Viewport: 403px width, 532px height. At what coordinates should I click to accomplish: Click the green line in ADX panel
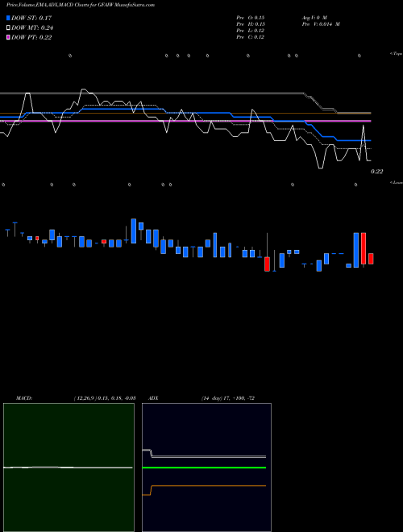pyautogui.click(x=204, y=468)
